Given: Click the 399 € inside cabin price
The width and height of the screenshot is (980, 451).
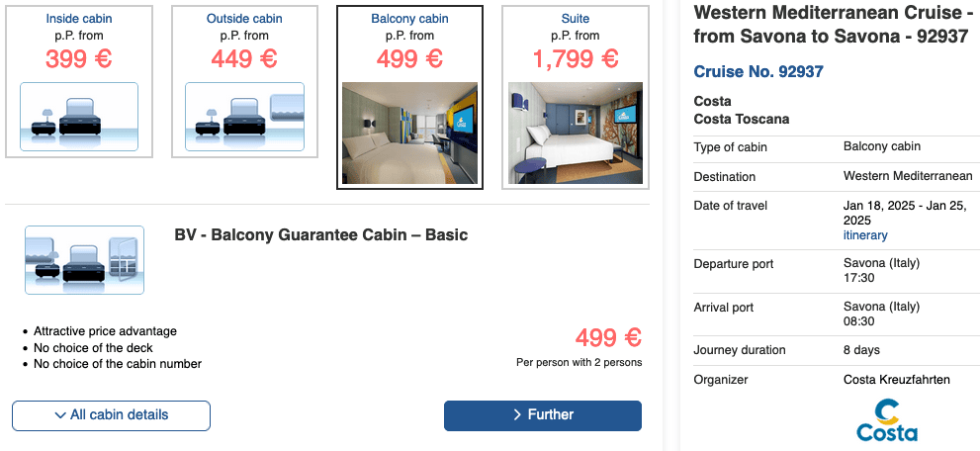Looking at the screenshot, I should [79, 58].
